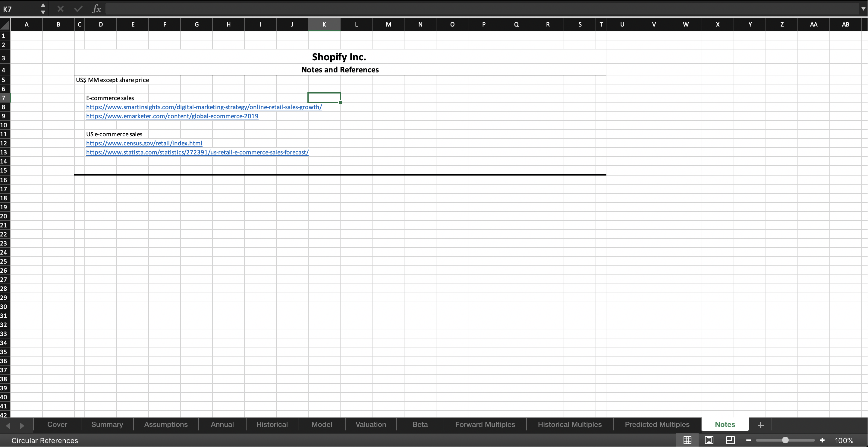Select the Notes sheet tab
This screenshot has height=447, width=868.
tap(725, 424)
